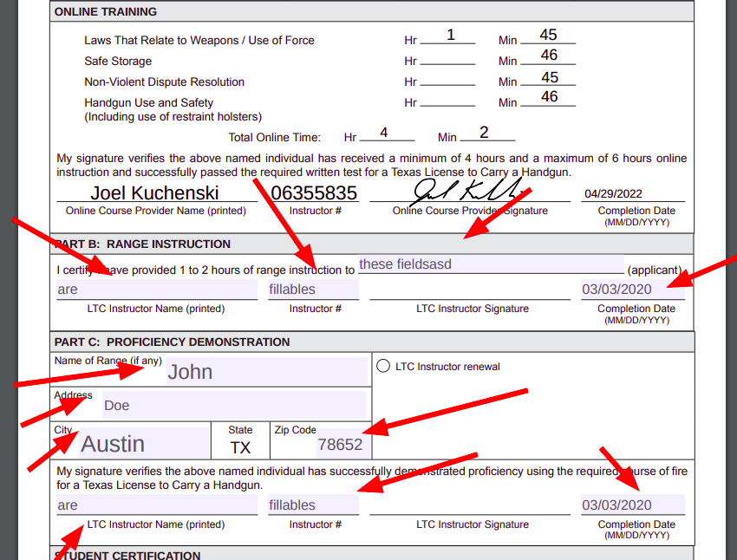737x560 pixels.
Task: Click the Part C LTC Instructor Name field
Action: (157, 505)
